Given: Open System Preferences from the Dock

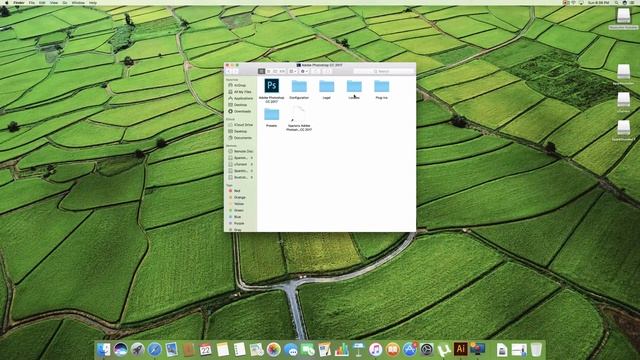Looking at the screenshot, I should pyautogui.click(x=427, y=349).
